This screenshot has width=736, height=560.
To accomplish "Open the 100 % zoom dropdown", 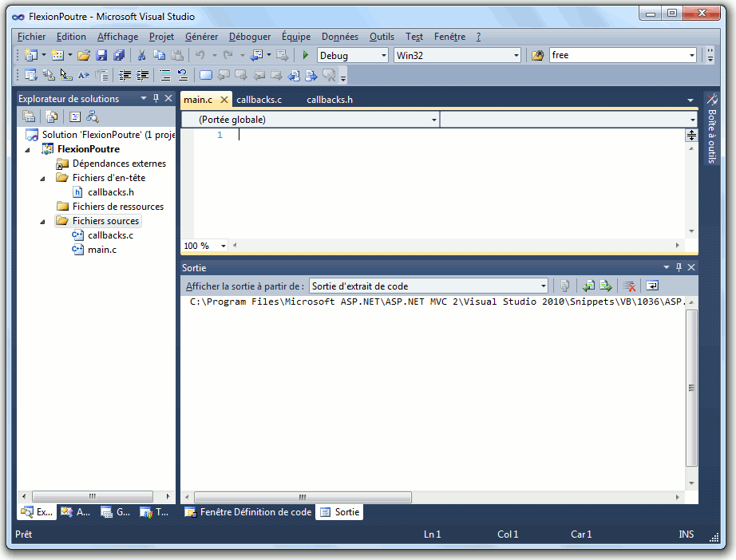I will tap(224, 246).
